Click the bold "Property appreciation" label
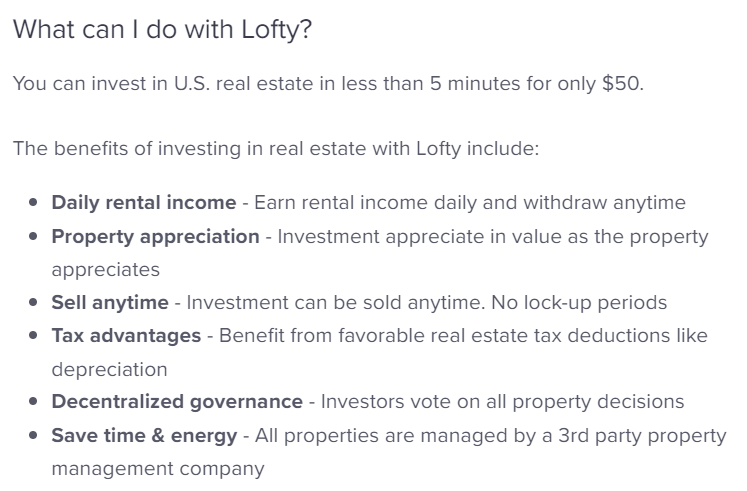The height and width of the screenshot is (491, 747). 155,237
